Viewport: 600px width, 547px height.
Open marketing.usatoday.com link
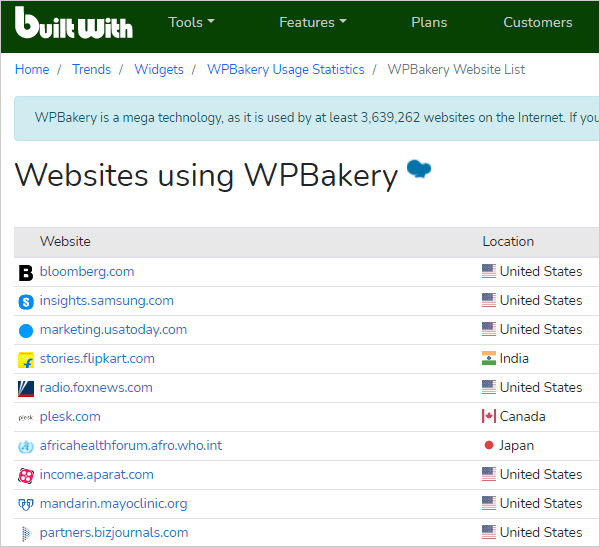click(x=113, y=330)
